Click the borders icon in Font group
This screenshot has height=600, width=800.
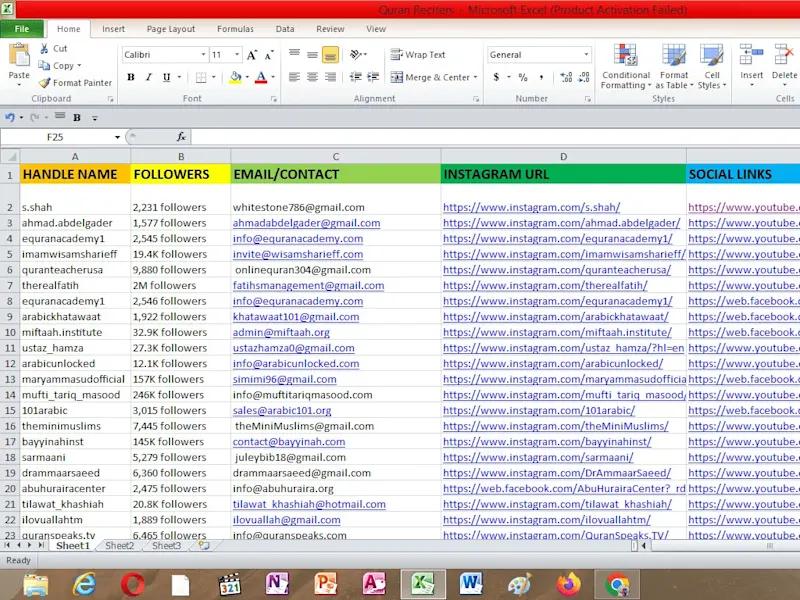pyautogui.click(x=201, y=78)
